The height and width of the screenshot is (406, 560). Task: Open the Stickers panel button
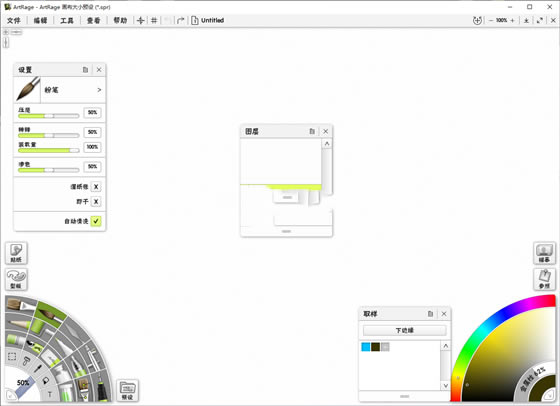pyautogui.click(x=16, y=253)
